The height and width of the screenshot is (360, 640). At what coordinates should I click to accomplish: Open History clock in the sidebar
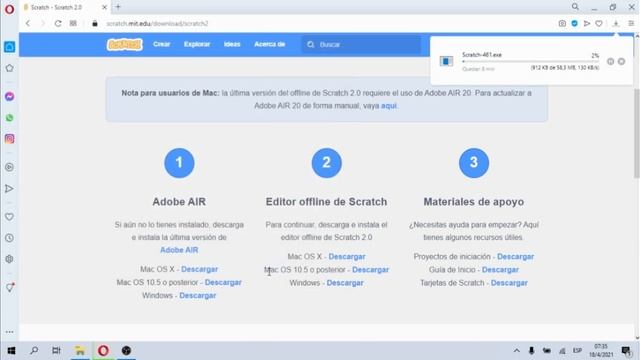[9, 238]
